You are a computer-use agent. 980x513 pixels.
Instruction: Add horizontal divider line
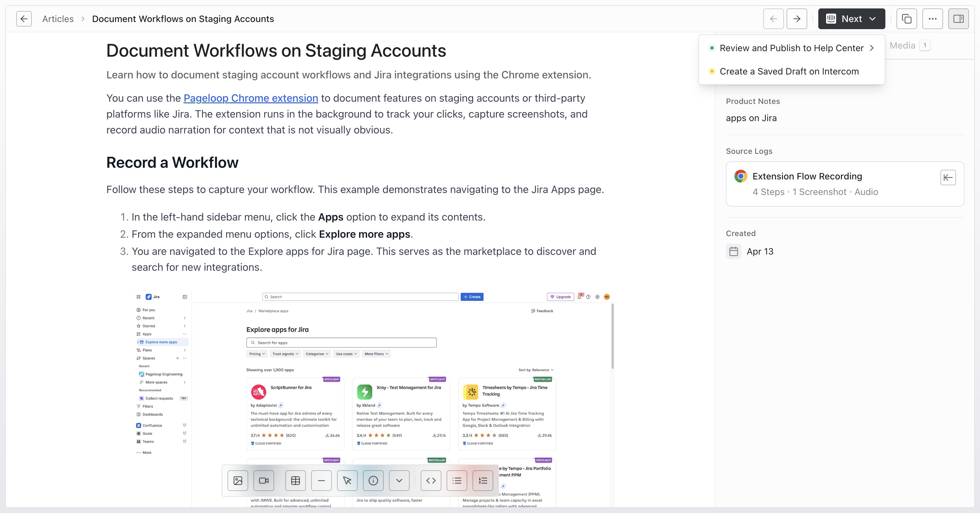321,481
